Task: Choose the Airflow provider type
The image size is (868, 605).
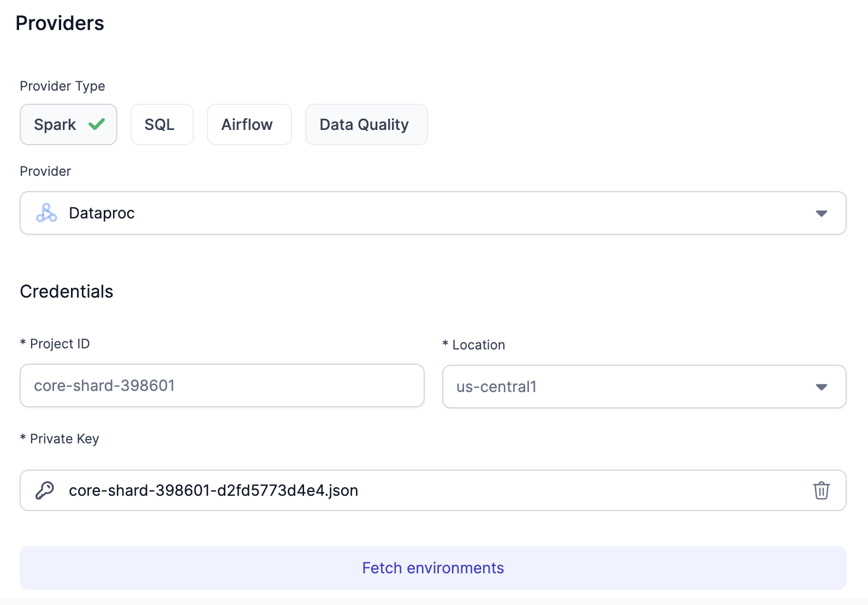Action: 249,124
